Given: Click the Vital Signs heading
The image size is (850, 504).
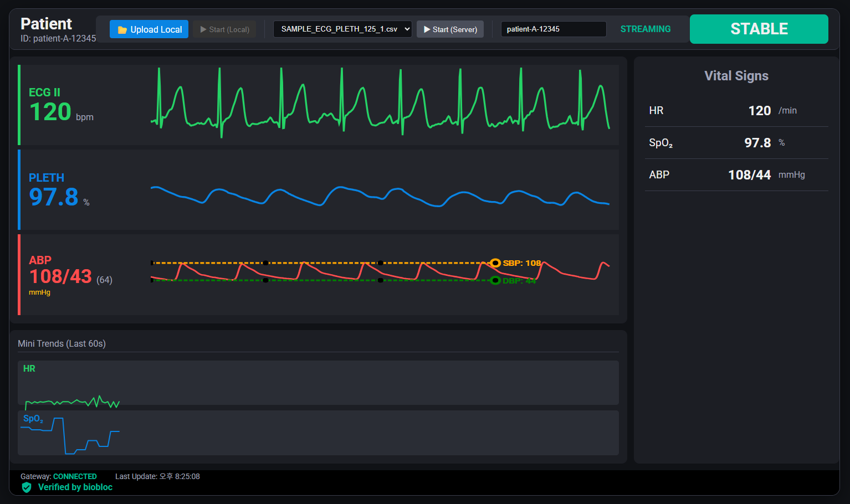Looking at the screenshot, I should tap(736, 76).
